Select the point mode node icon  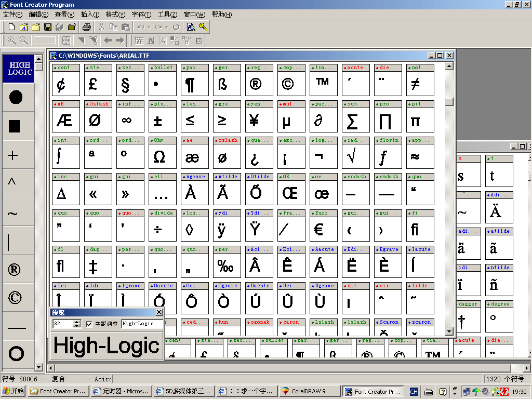[x=93, y=41]
